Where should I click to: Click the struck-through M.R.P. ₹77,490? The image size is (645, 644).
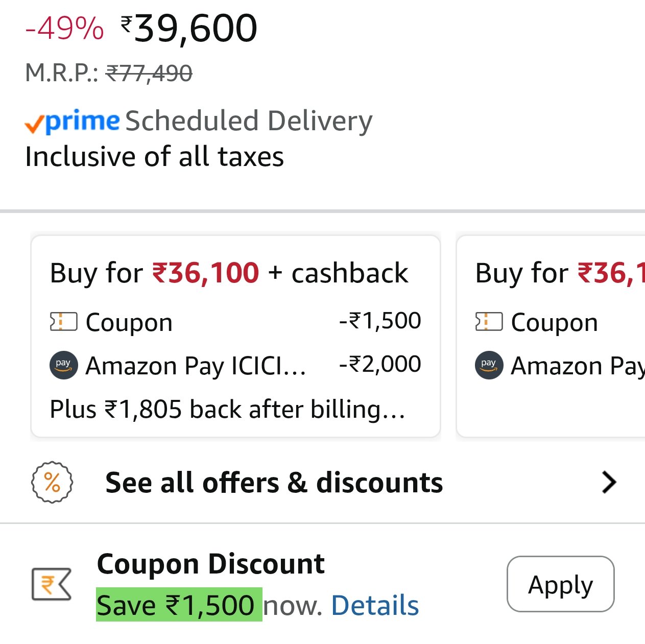coord(149,73)
